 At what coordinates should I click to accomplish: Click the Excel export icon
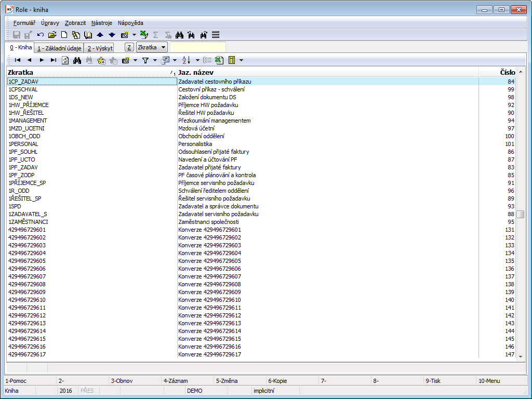pos(219,60)
